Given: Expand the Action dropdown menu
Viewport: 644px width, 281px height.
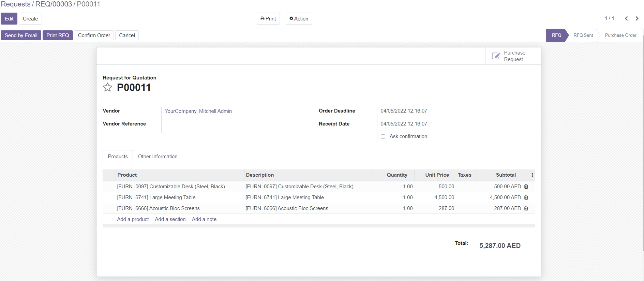Looking at the screenshot, I should point(299,19).
